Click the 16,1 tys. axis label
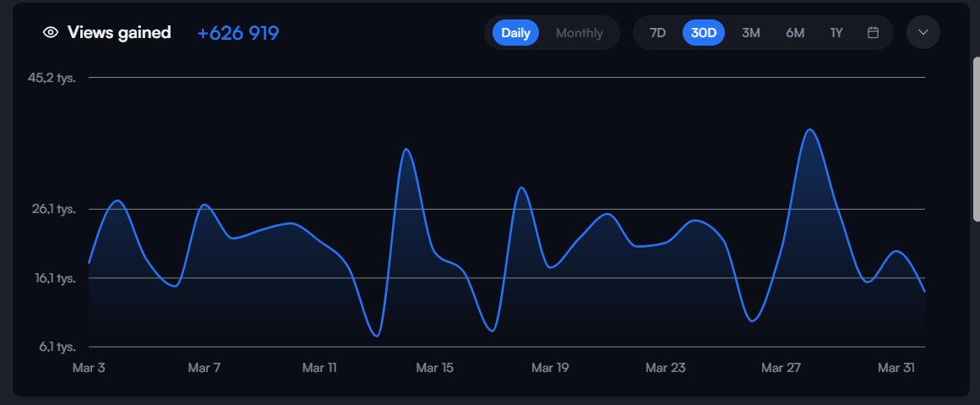 (54, 278)
